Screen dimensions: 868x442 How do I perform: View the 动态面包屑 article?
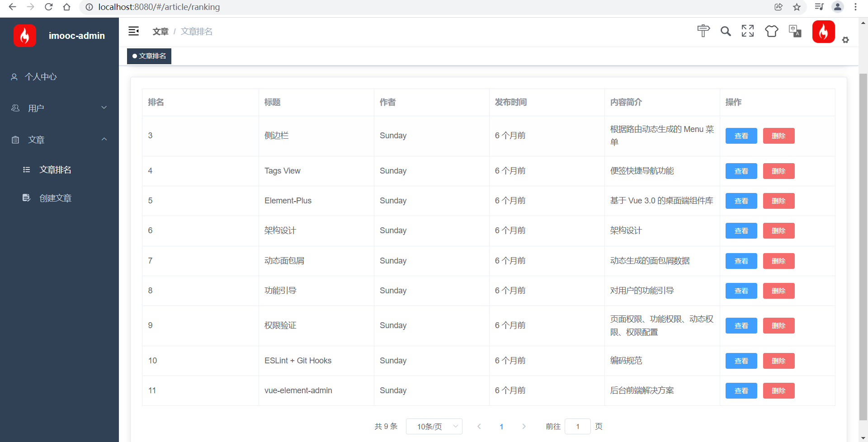point(741,261)
